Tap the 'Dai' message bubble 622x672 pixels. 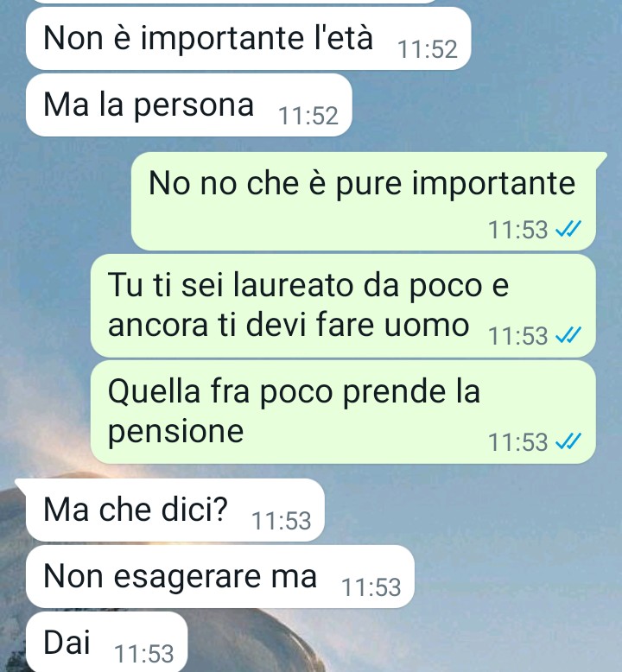107,642
